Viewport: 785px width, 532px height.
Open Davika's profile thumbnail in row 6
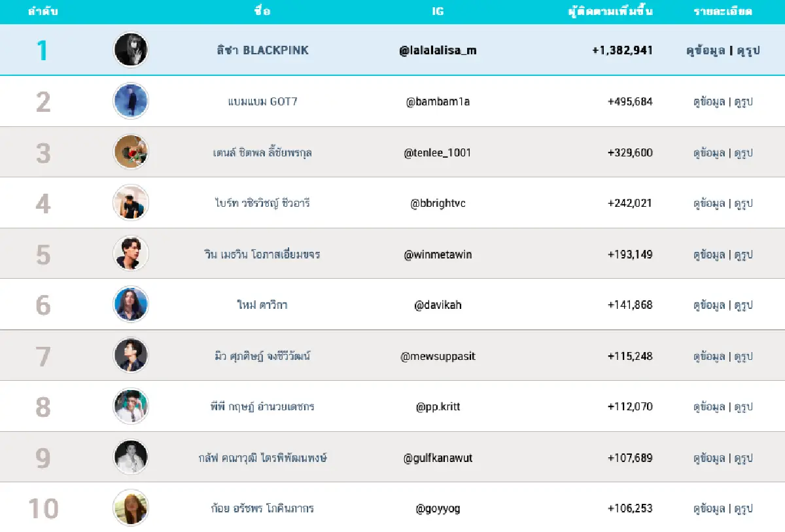pyautogui.click(x=131, y=304)
